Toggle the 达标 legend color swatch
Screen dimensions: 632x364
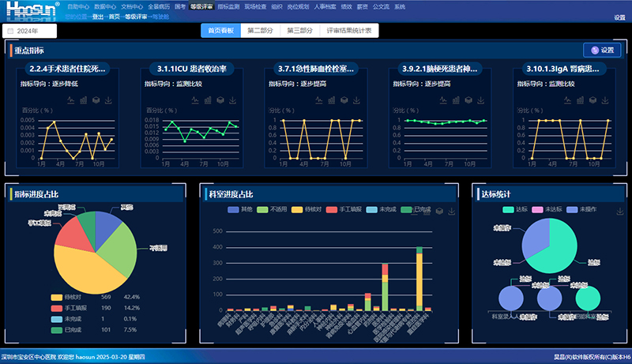pyautogui.click(x=508, y=210)
